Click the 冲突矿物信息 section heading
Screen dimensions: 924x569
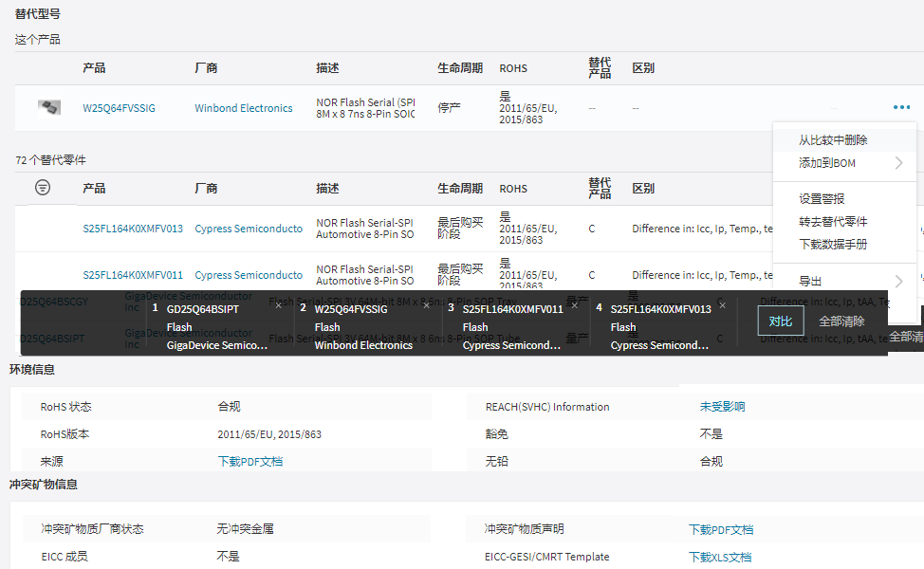point(43,485)
